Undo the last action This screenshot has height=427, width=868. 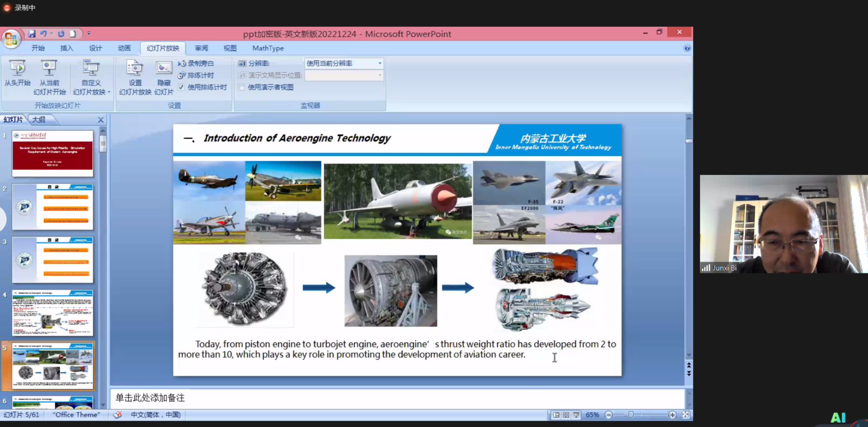pyautogui.click(x=43, y=34)
